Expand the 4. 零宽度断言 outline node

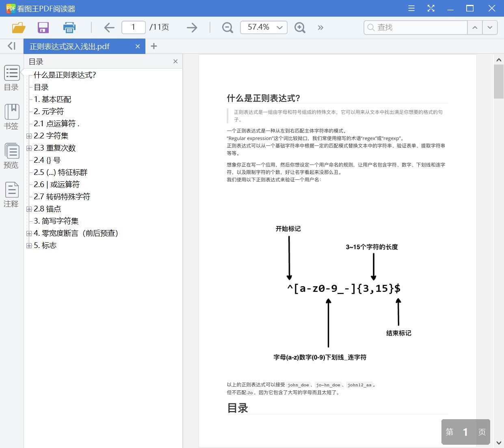point(29,233)
